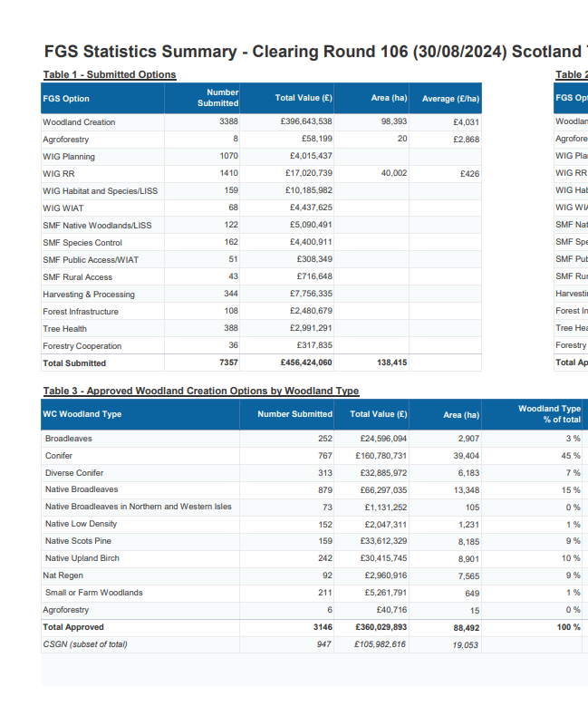Click the 'SMF Species Control' row label

click(82, 243)
